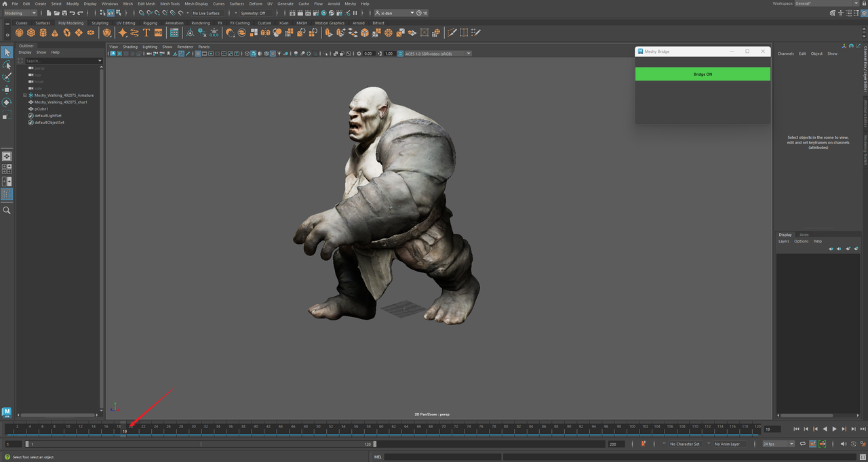Open Outliner search filter dropdown arrow
The image size is (868, 462).
click(x=100, y=61)
